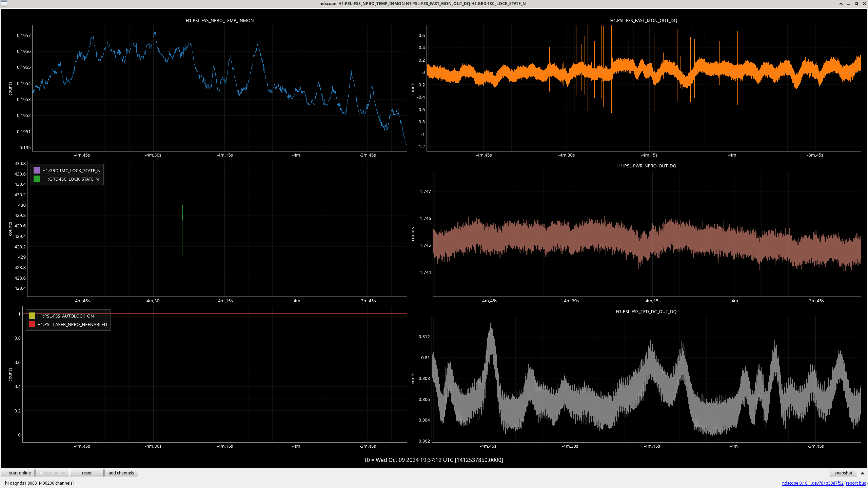Click the -4m tick under the autolock plot
The width and height of the screenshot is (868, 488).
[x=296, y=446]
